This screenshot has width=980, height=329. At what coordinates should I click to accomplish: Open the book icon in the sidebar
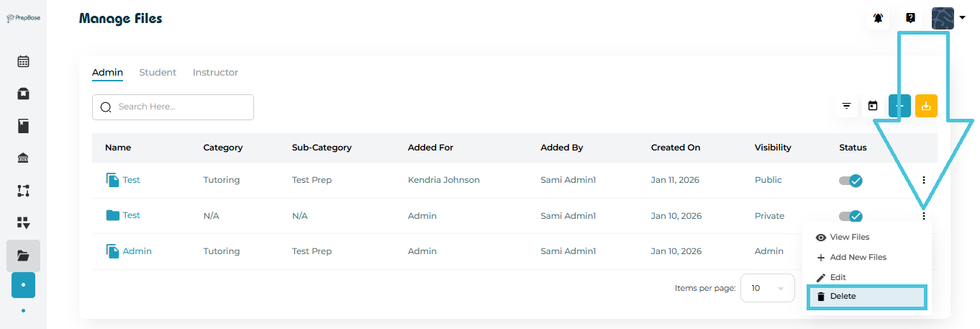coord(23,127)
